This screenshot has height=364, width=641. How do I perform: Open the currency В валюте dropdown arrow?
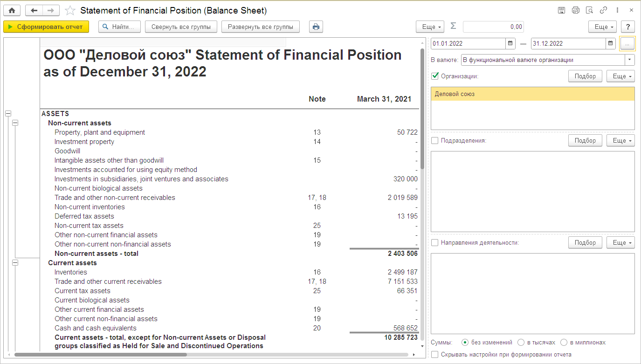tap(630, 60)
